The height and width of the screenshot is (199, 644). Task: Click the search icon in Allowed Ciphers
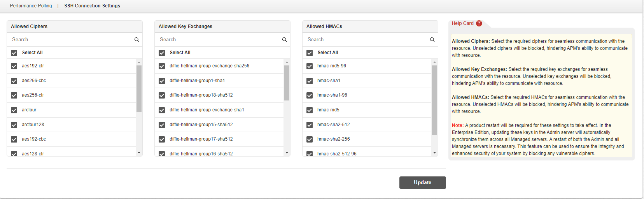coord(137,40)
